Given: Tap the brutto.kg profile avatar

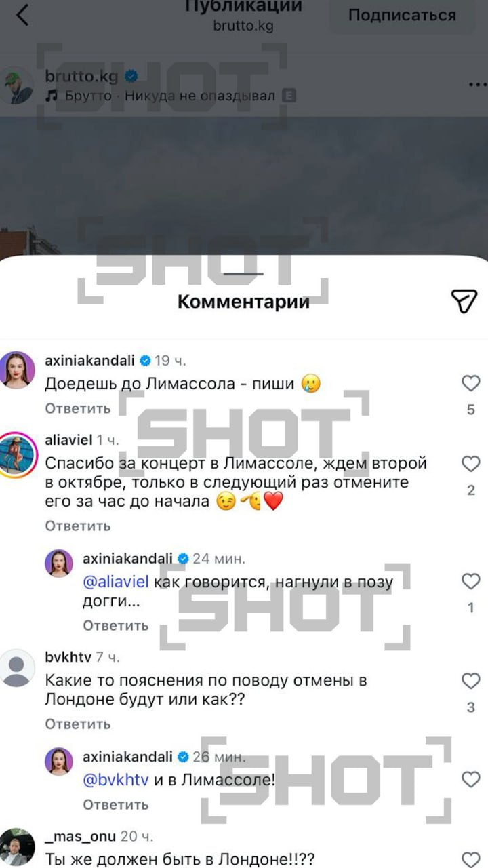Looking at the screenshot, I should click(x=16, y=85).
